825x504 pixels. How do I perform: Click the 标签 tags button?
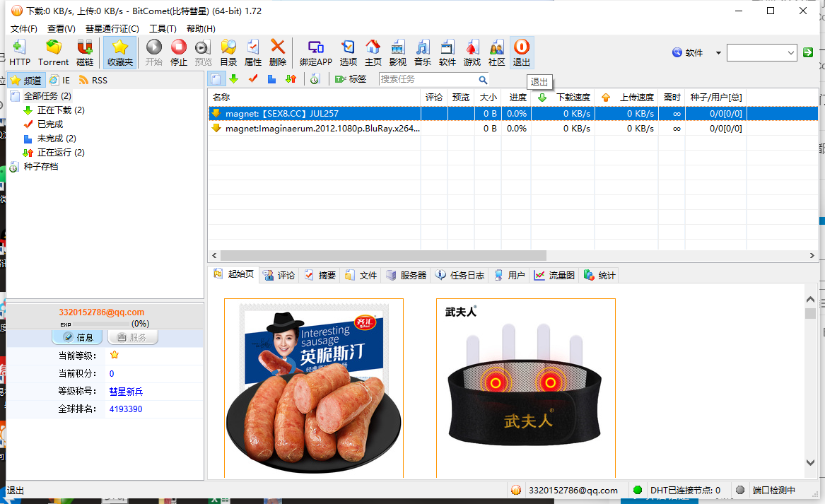(x=351, y=79)
